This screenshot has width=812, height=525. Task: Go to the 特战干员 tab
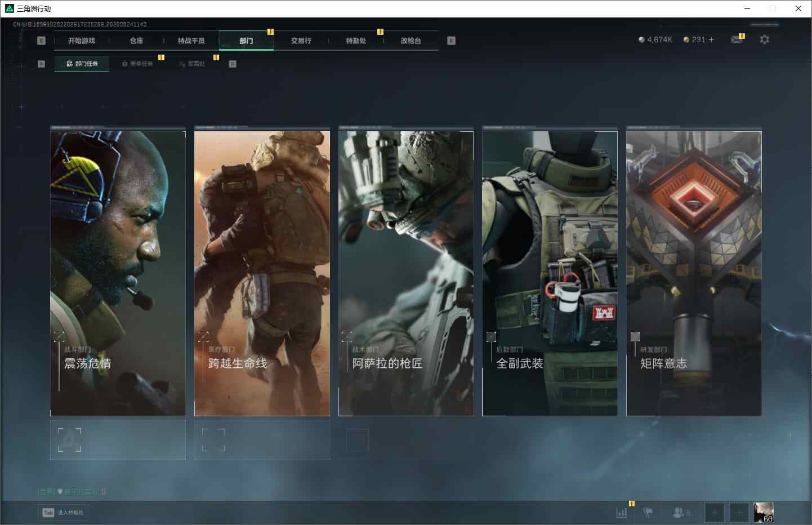pos(191,41)
